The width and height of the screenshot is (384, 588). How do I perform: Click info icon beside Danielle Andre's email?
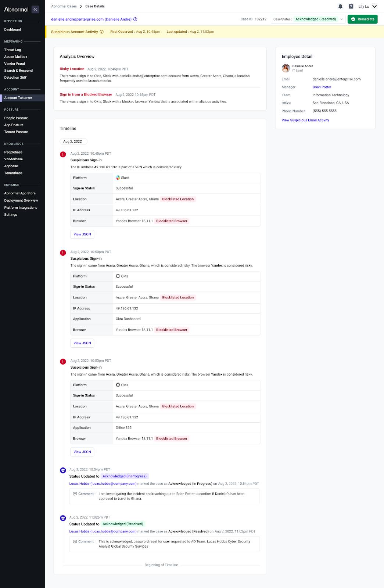pyautogui.click(x=135, y=19)
